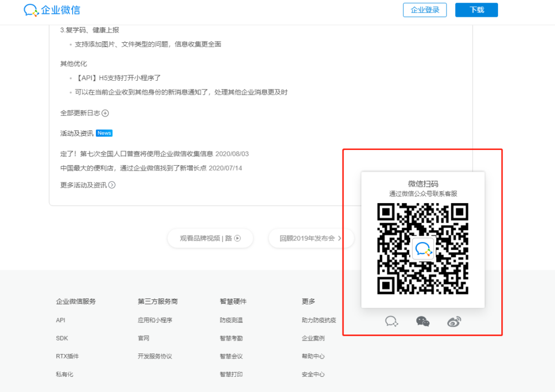Viewport: 555px width, 392px height.
Task: Open 防疫测温 link under 智慧硬件
Action: point(231,320)
